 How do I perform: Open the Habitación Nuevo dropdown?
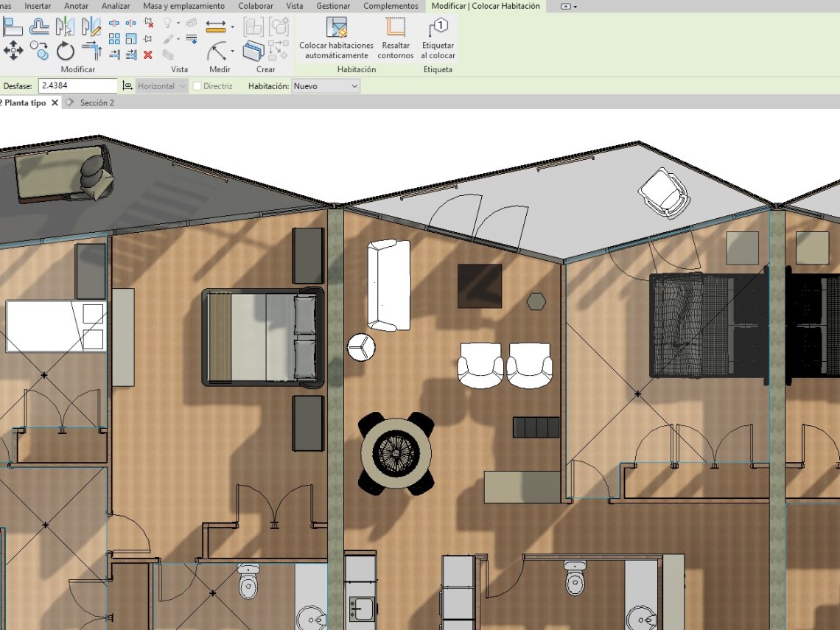point(326,86)
